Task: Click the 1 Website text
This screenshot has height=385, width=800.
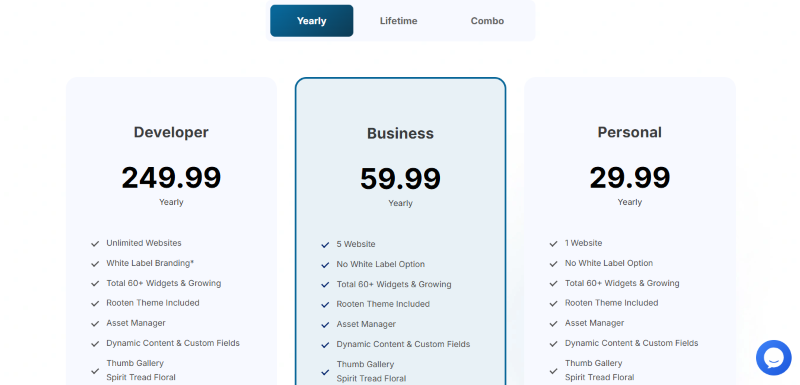Action: tap(584, 243)
